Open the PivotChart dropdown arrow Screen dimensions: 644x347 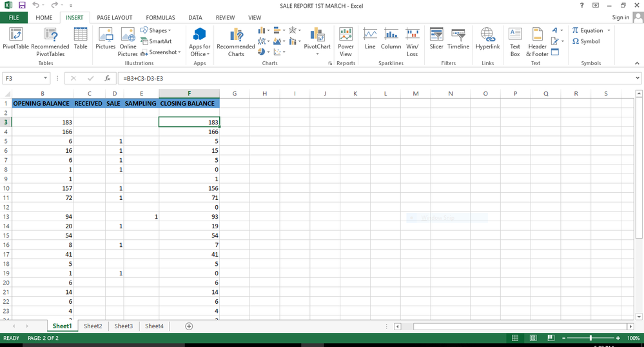[317, 54]
